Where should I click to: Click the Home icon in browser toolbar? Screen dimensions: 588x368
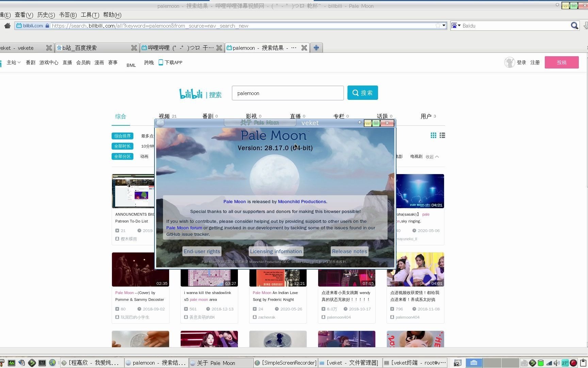coord(7,26)
